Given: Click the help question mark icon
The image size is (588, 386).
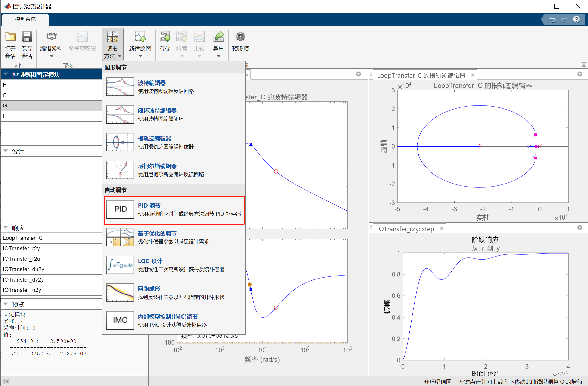Looking at the screenshot, I should pyautogui.click(x=576, y=19).
